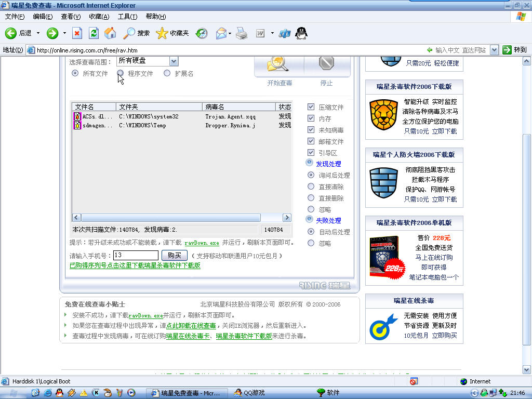
Task: Open the Forward button history dropdown arrow
Action: point(64,33)
